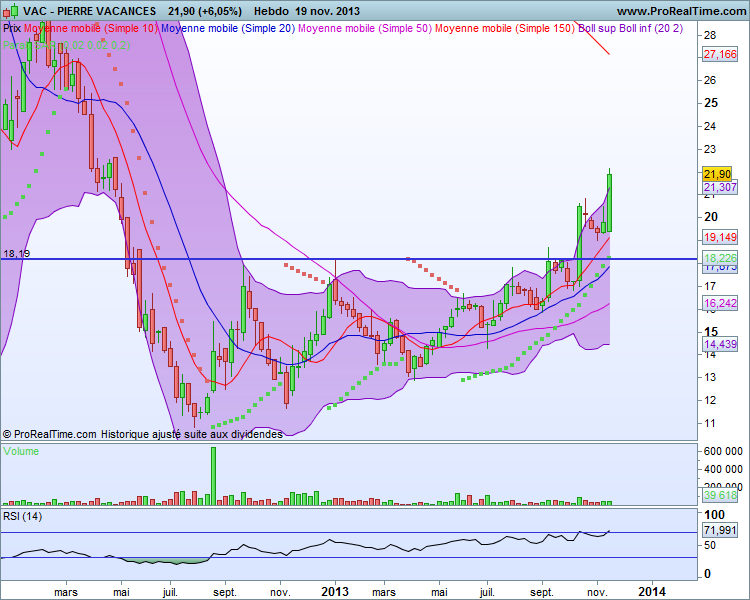Click the tallest green volume bar

click(213, 476)
